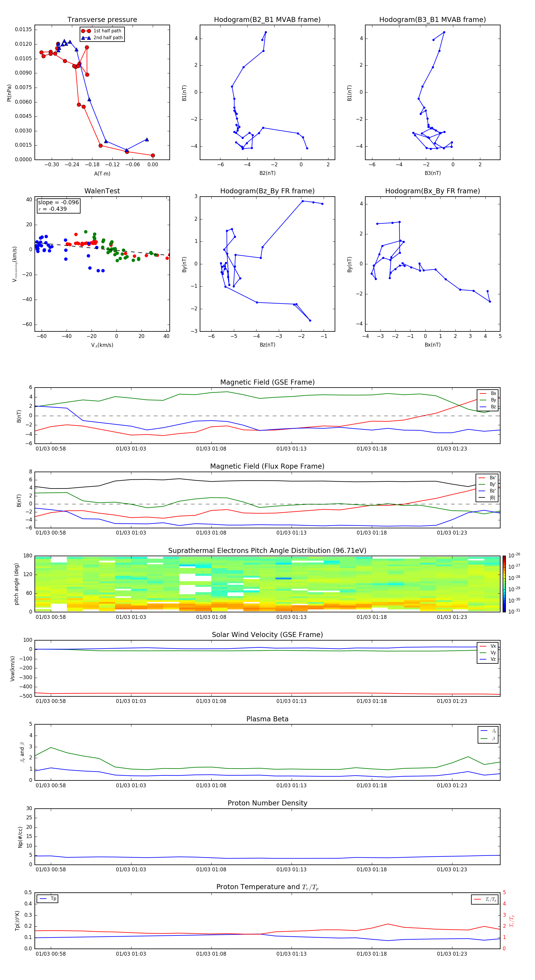Select the "B2(nT)" x-axis label
Viewport: 535px width, 980px height.
click(267, 173)
